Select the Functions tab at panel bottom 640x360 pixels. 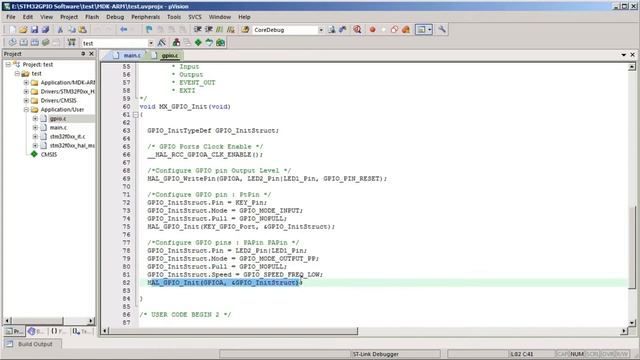click(59, 331)
